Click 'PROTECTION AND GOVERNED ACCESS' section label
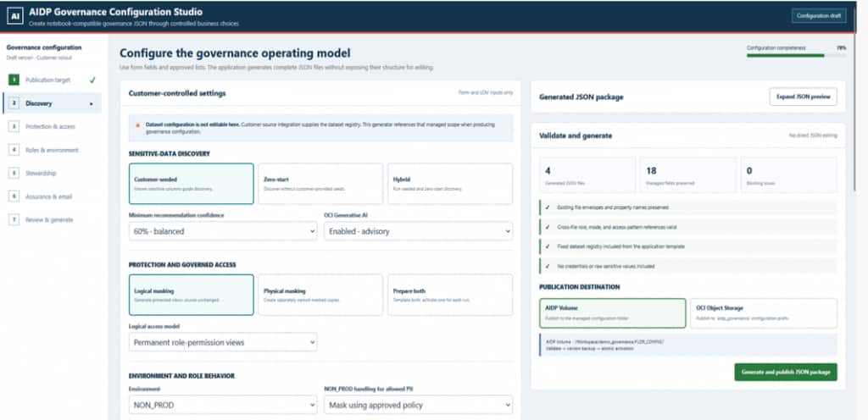This screenshot has width=868, height=420. pos(182,265)
